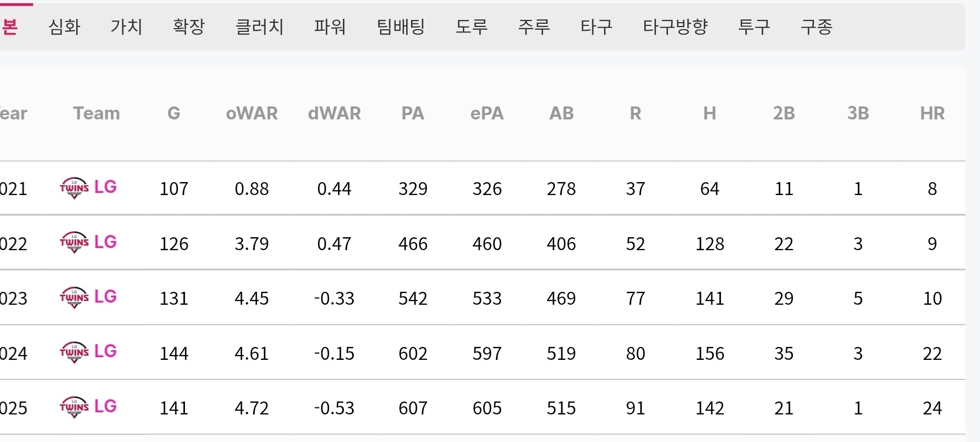Click the Team column header
The image size is (980, 442).
click(x=96, y=113)
